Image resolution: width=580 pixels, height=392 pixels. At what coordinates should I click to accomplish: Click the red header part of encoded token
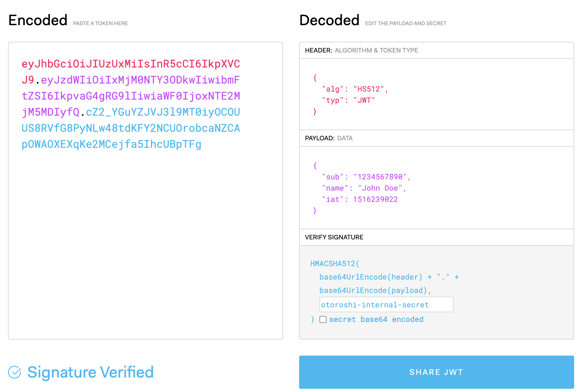(x=131, y=64)
